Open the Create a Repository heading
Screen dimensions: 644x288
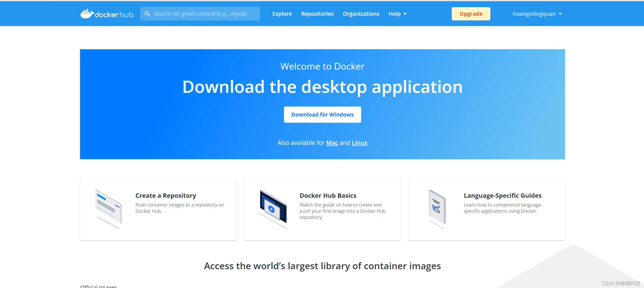(x=166, y=195)
